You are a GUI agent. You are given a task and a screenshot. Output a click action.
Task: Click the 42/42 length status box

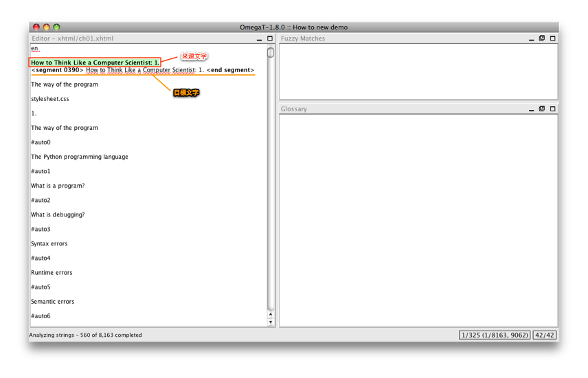pyautogui.click(x=544, y=335)
